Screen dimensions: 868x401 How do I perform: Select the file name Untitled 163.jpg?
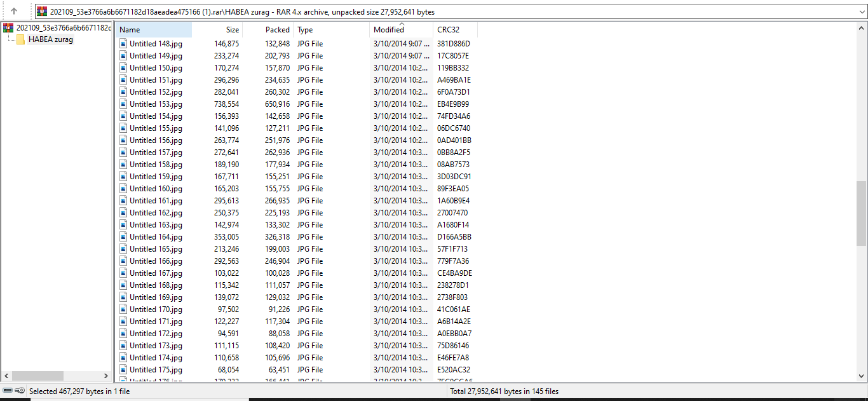point(156,225)
